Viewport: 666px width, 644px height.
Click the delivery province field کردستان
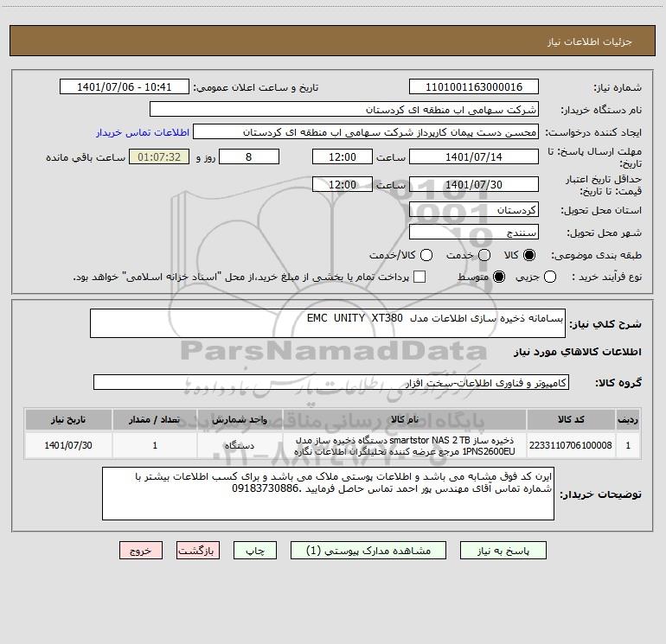tap(474, 210)
